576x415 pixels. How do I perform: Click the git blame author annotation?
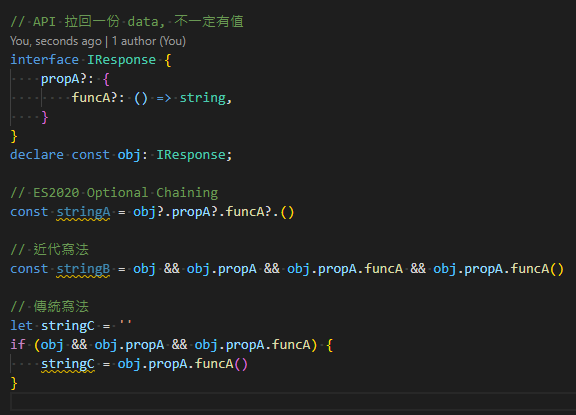[98, 41]
